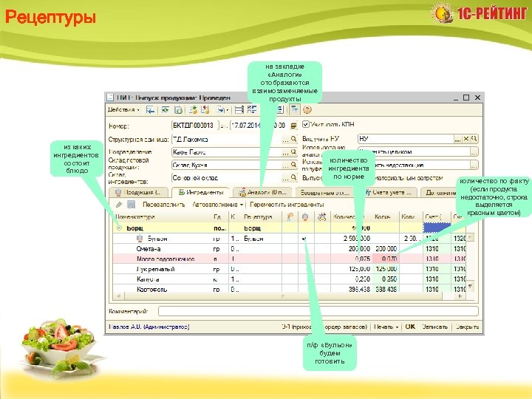Open the Использование аналогов selection button
The height and width of the screenshot is (399, 532).
tap(474, 151)
